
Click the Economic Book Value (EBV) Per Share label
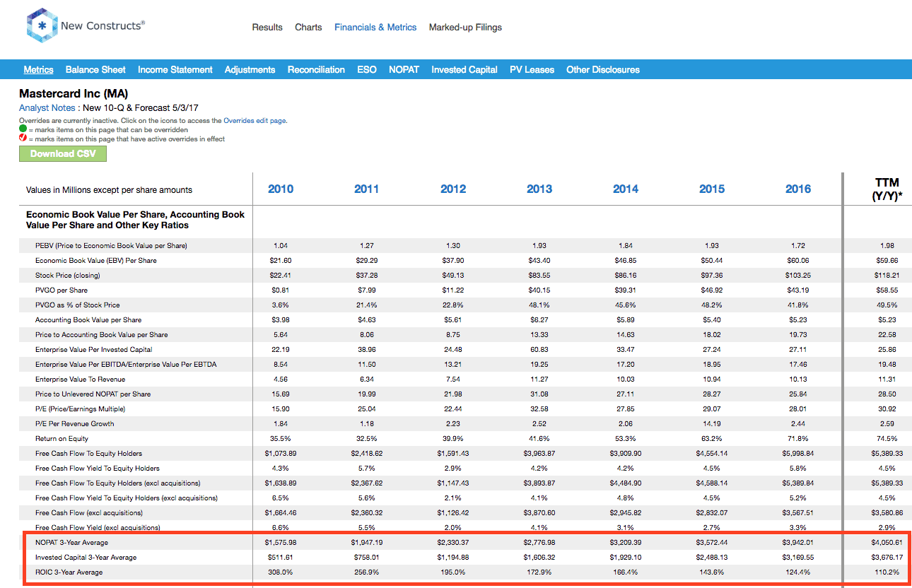96,261
